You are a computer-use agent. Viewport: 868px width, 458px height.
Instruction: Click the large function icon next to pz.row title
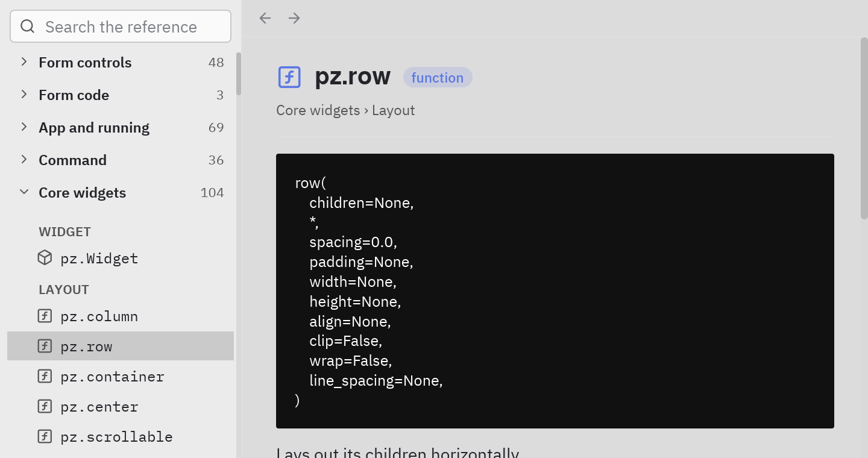(x=289, y=77)
